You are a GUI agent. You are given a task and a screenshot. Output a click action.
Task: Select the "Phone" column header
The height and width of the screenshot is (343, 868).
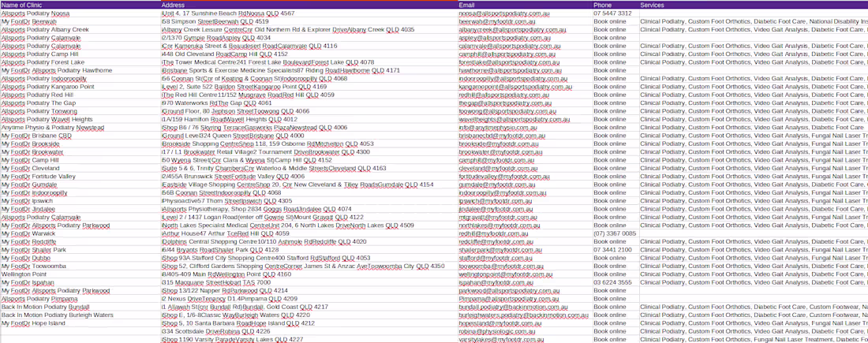coord(615,5)
